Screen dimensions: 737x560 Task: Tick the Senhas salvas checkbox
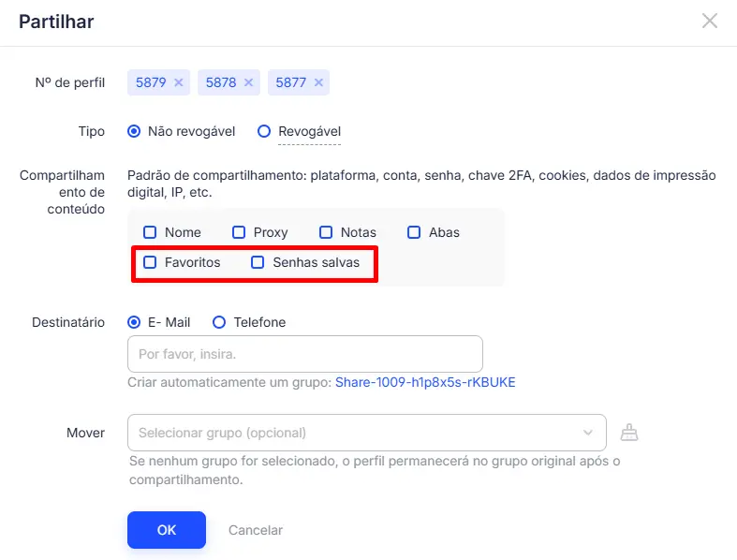click(258, 262)
